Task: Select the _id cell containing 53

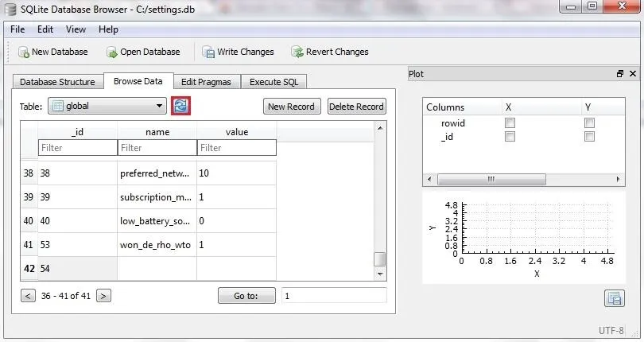Action: (x=78, y=245)
